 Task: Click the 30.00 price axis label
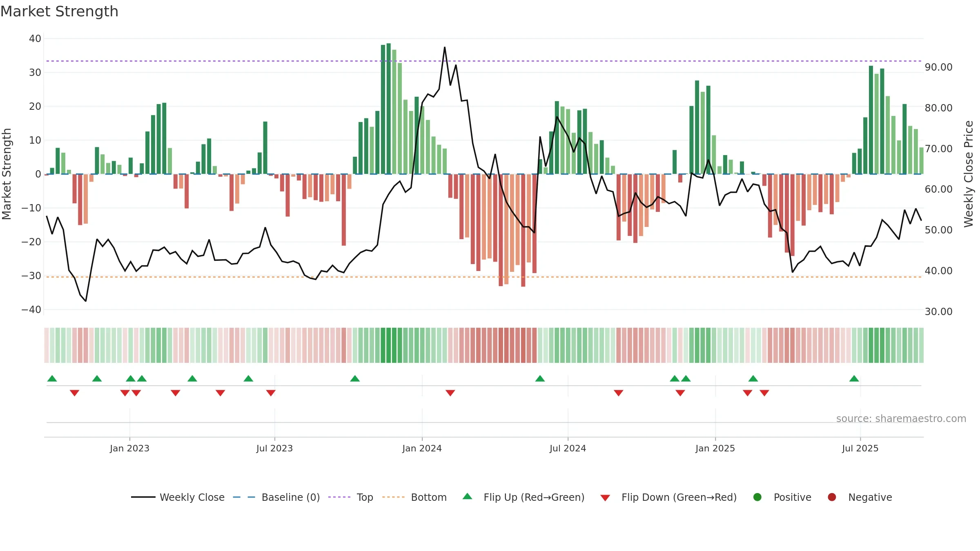point(938,311)
